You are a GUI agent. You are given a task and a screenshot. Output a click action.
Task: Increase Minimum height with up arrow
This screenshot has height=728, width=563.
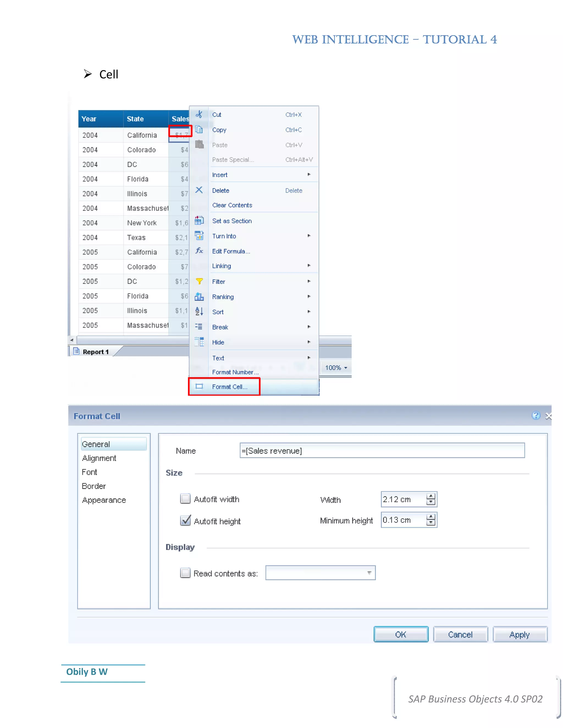click(431, 517)
